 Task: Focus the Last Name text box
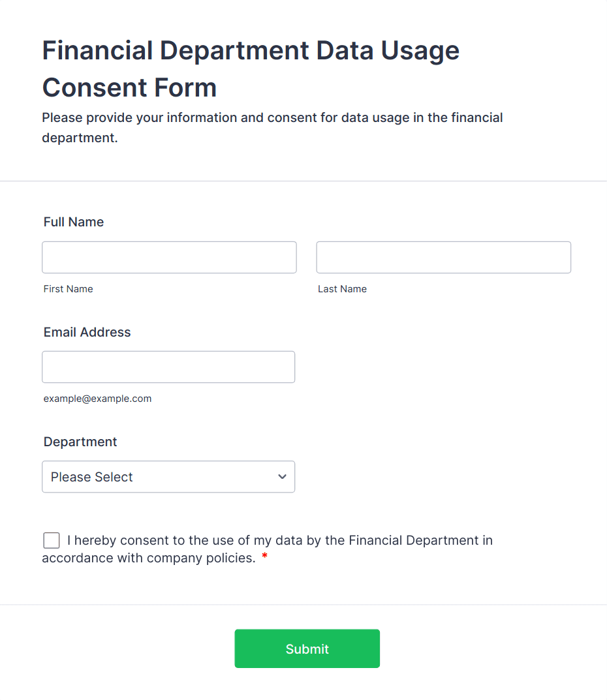[x=444, y=257]
